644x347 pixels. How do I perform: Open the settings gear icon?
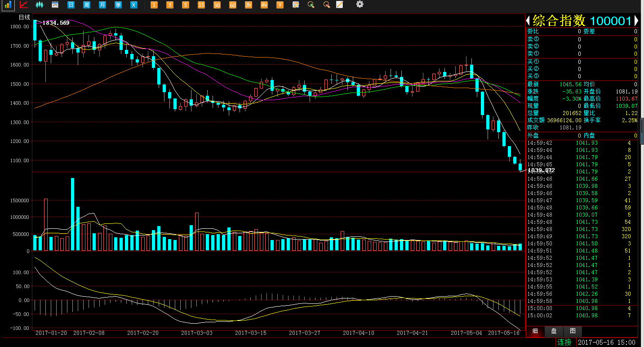point(360,4)
